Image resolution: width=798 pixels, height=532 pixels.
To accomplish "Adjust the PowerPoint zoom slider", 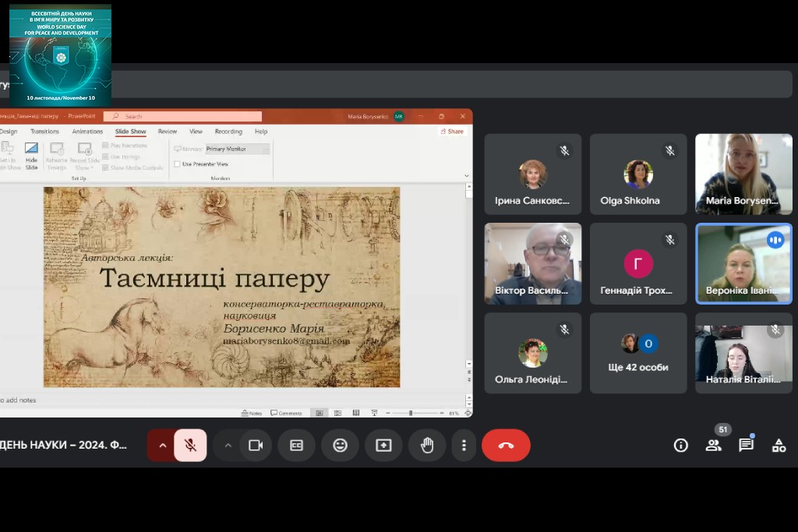I will 411,413.
